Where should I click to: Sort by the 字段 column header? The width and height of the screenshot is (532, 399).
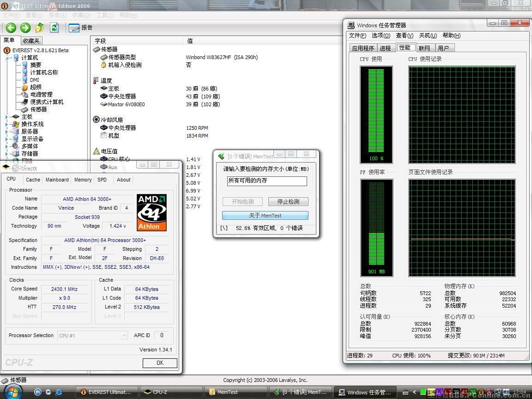[137, 41]
